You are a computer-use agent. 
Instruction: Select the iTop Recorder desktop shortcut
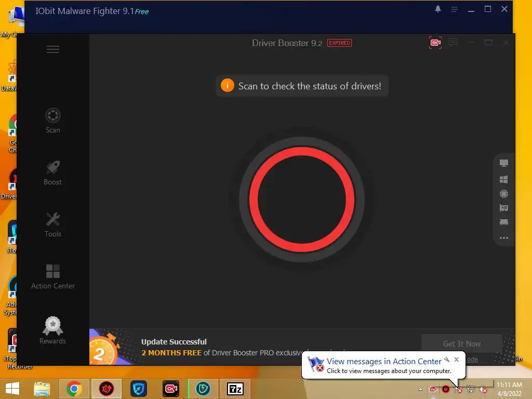[x=14, y=350]
